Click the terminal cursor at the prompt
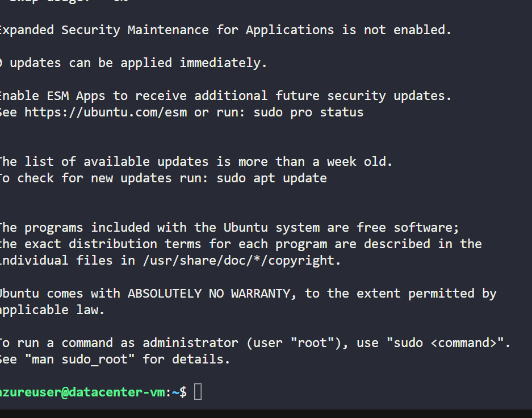This screenshot has height=418, width=532. pyautogui.click(x=197, y=391)
